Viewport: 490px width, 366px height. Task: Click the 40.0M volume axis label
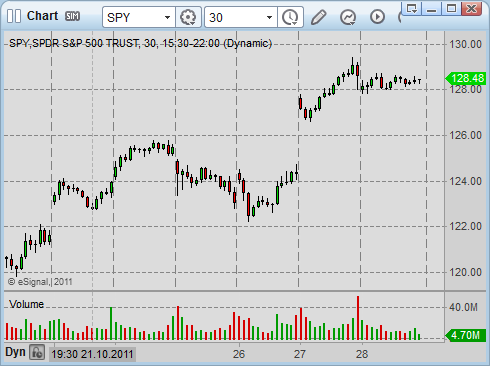click(x=463, y=307)
